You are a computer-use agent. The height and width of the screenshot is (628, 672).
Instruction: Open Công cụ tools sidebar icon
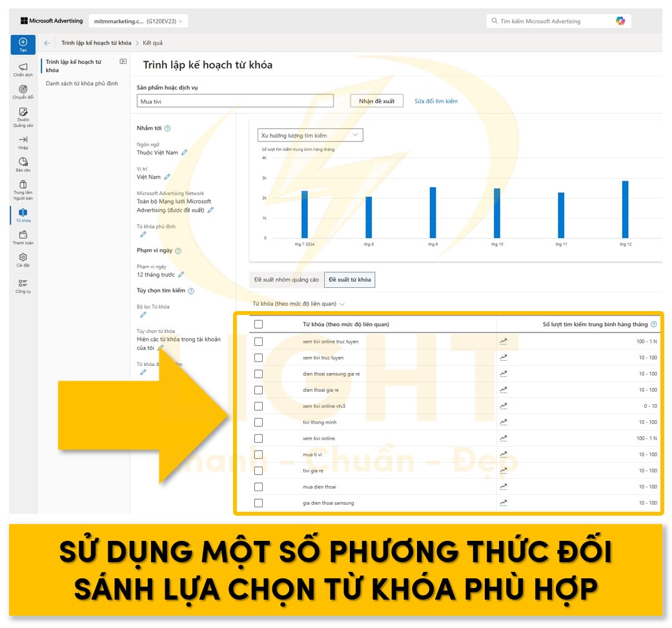click(x=23, y=286)
